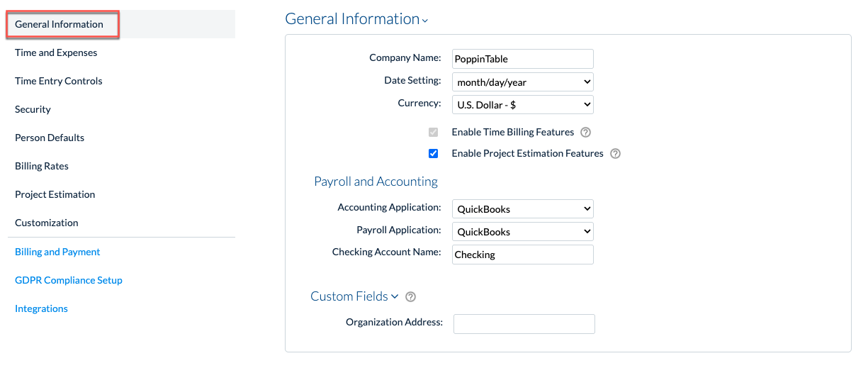Screen dimensions: 868x368
Task: Open the Payroll Application dropdown
Action: pyautogui.click(x=523, y=232)
